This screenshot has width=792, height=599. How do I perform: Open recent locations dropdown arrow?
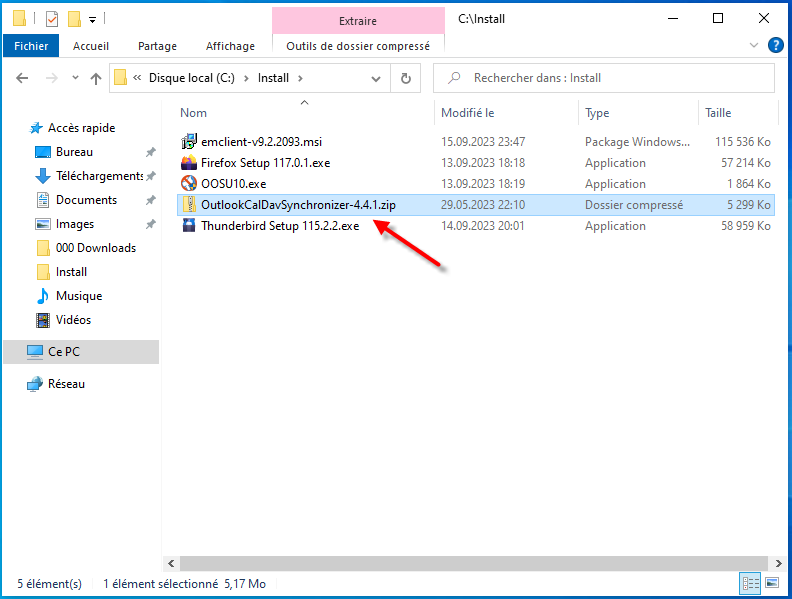coord(75,78)
